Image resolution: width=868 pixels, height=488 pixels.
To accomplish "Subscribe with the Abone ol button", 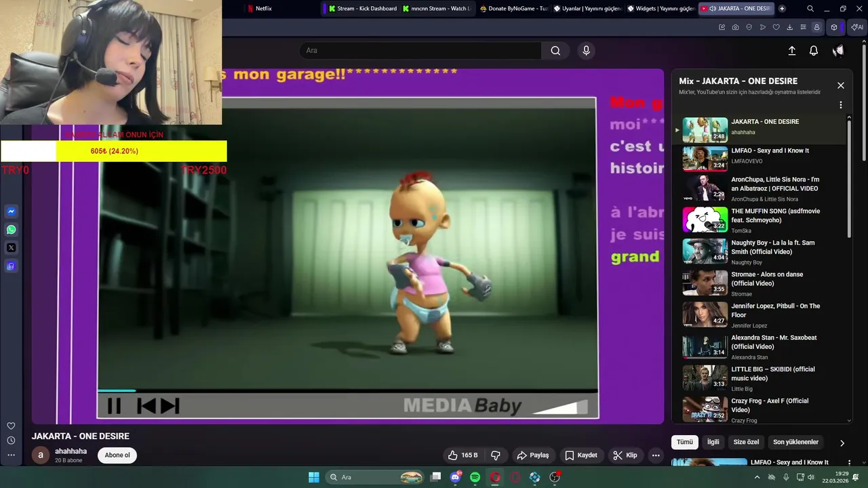I will [117, 455].
